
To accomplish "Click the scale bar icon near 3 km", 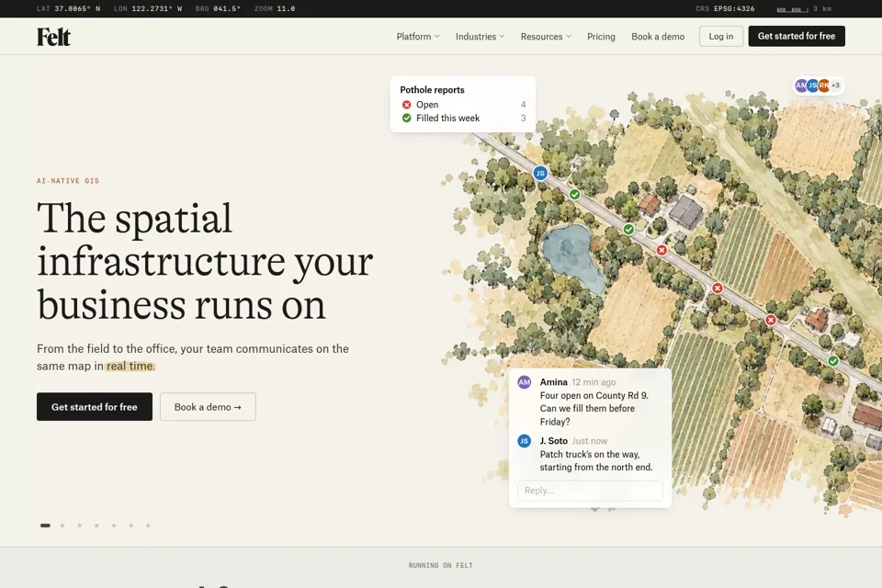I will point(792,9).
